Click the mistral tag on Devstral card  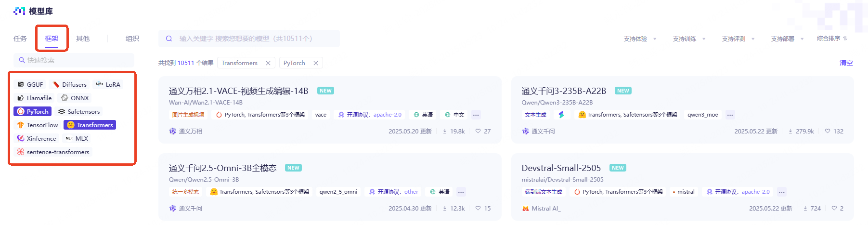[x=683, y=192]
